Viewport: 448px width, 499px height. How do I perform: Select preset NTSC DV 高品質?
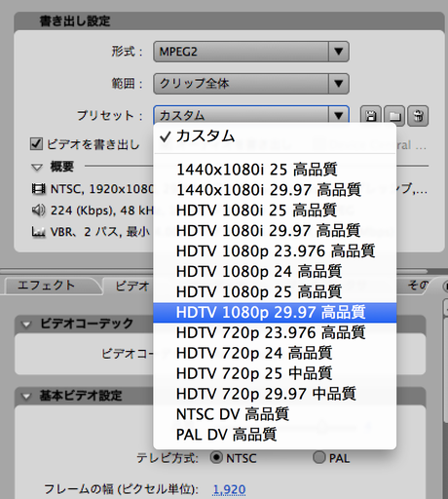pos(275,414)
